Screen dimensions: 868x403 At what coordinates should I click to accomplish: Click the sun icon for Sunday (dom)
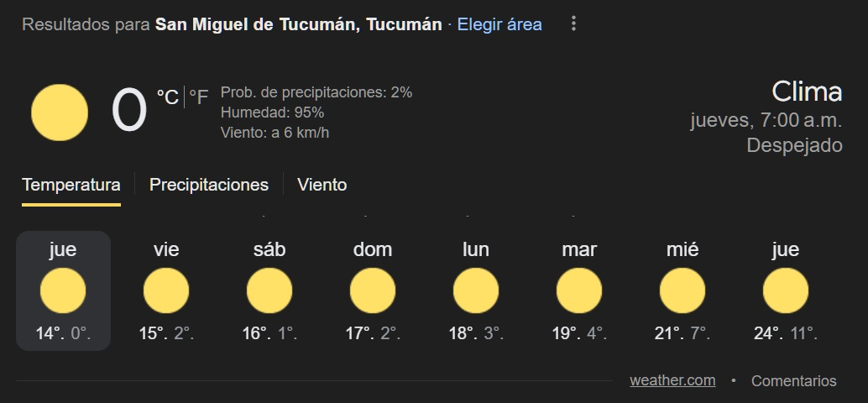(373, 291)
